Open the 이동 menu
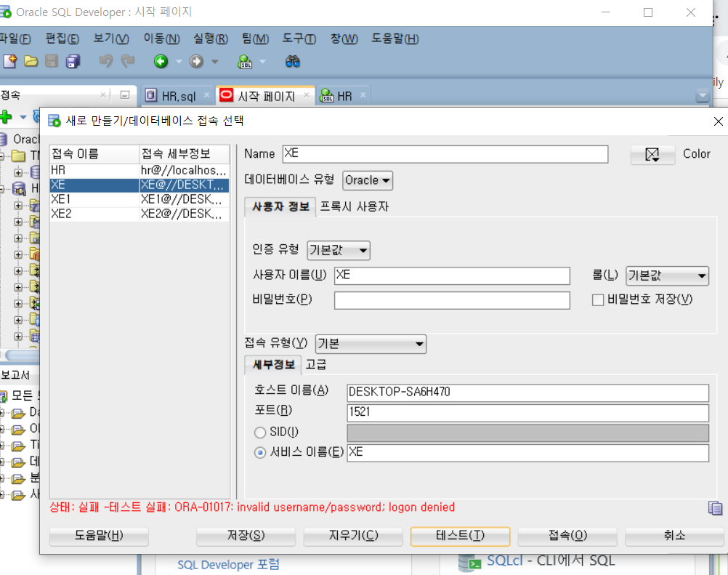The width and height of the screenshot is (728, 575). [161, 39]
